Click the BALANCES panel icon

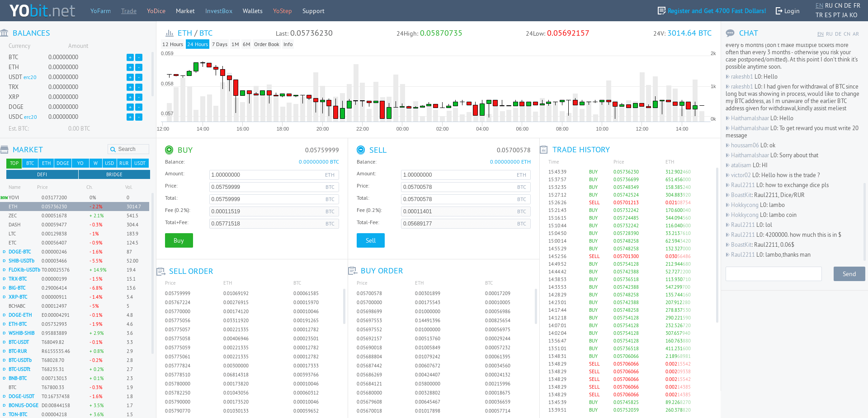5,33
